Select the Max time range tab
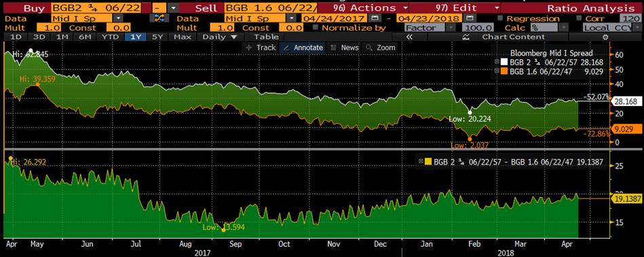The height and width of the screenshot is (257, 644). click(x=183, y=37)
